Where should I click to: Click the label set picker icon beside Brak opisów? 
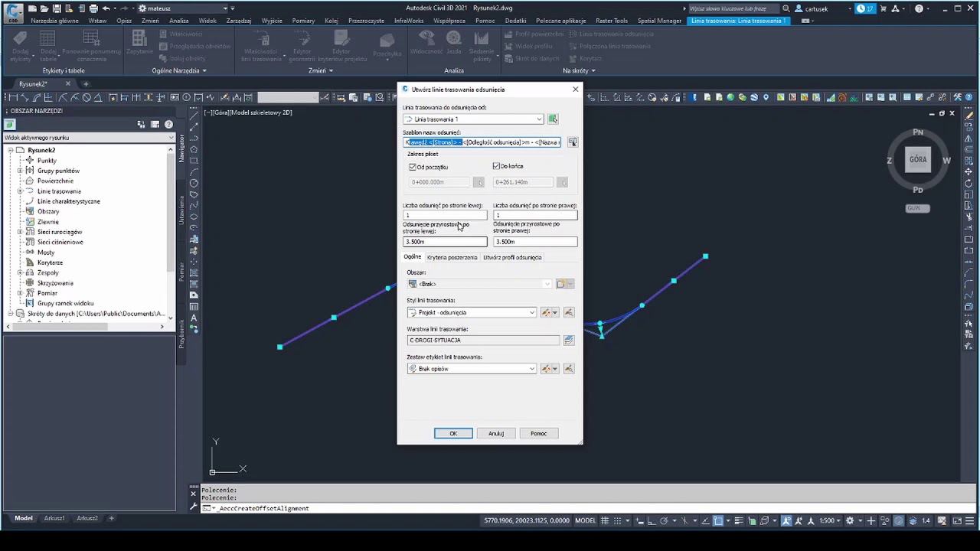pos(569,369)
